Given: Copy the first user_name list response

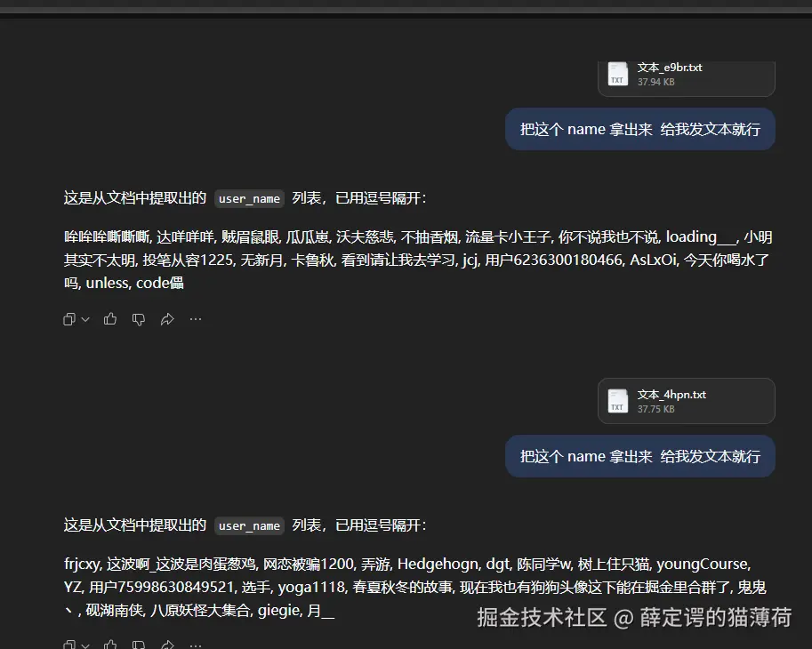Looking at the screenshot, I should 69,319.
